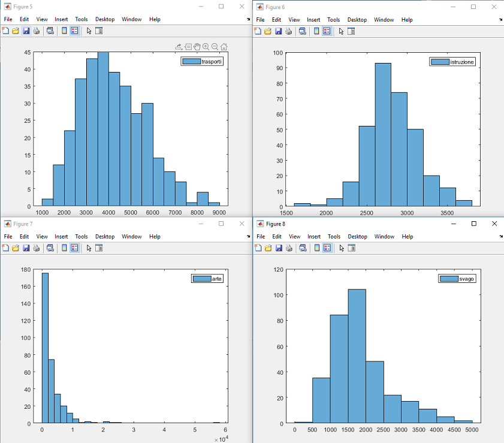Screen dimensions: 504x443
Task: Click export axes icon above trasporti plot
Action: [179, 47]
